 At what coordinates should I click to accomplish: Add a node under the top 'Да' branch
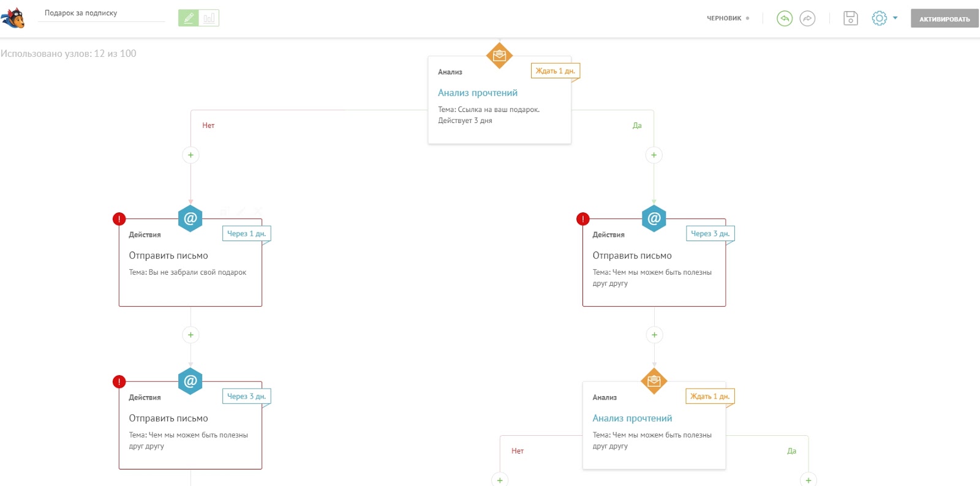(654, 155)
